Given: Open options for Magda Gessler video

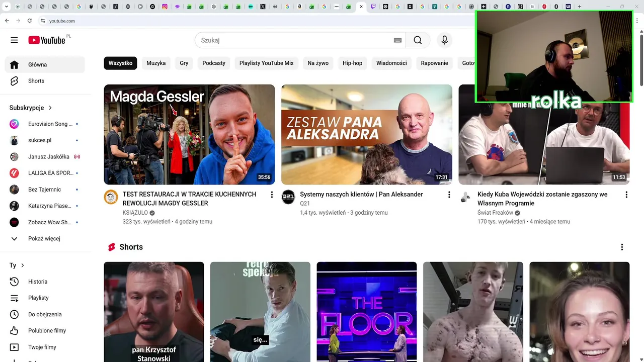Looking at the screenshot, I should [x=272, y=195].
